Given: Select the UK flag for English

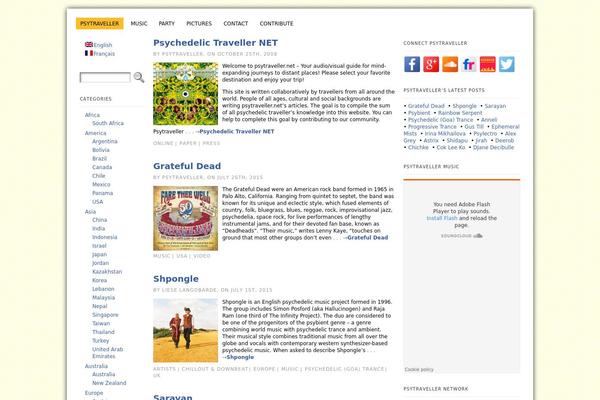Looking at the screenshot, I should [89, 44].
